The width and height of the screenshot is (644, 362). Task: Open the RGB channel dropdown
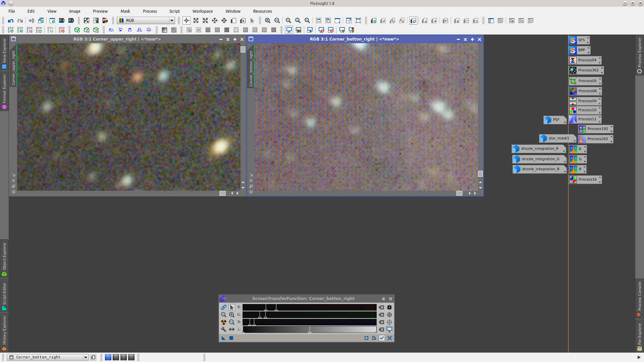(x=146, y=21)
